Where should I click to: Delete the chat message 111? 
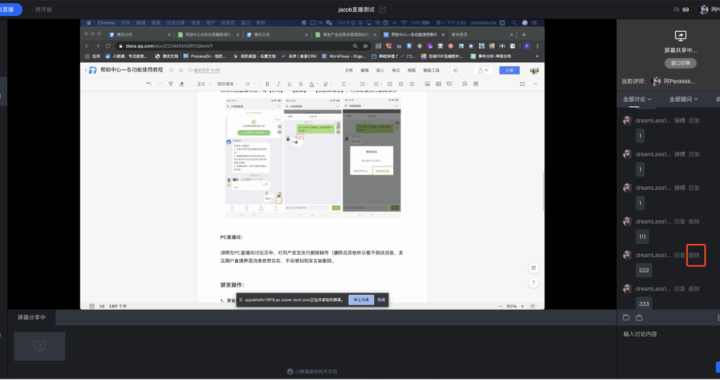[694, 222]
